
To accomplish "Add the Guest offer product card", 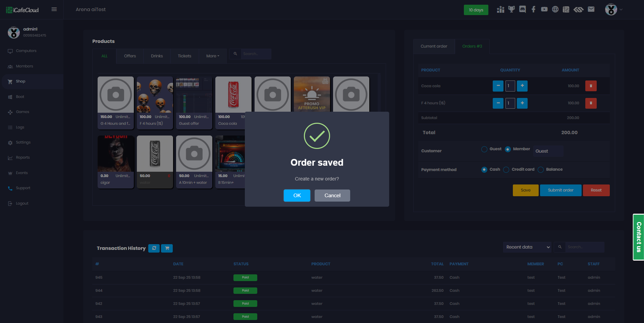I will [194, 103].
